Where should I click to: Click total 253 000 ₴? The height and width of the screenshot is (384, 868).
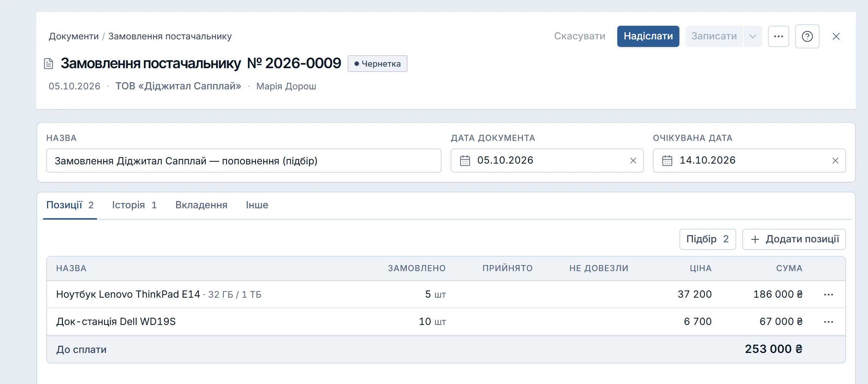[774, 349]
